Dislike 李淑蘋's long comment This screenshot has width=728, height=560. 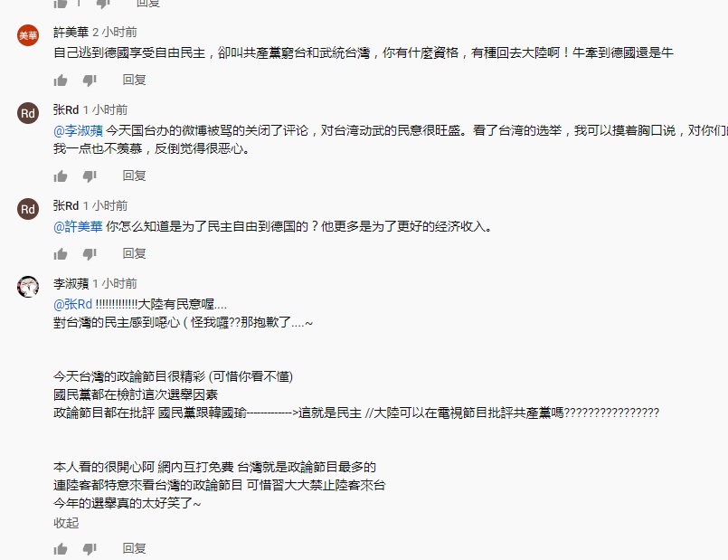click(90, 549)
